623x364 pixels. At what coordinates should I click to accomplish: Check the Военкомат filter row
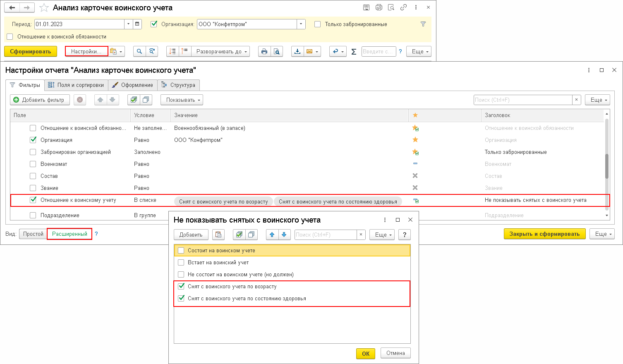click(33, 164)
